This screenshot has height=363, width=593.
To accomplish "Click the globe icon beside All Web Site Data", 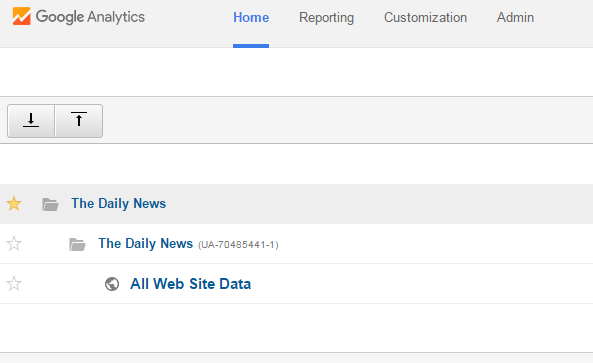I will point(112,284).
